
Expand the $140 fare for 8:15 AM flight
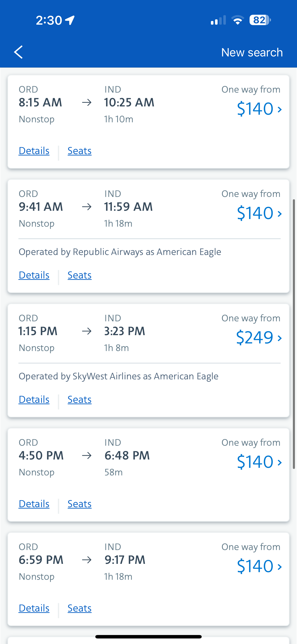tap(259, 109)
